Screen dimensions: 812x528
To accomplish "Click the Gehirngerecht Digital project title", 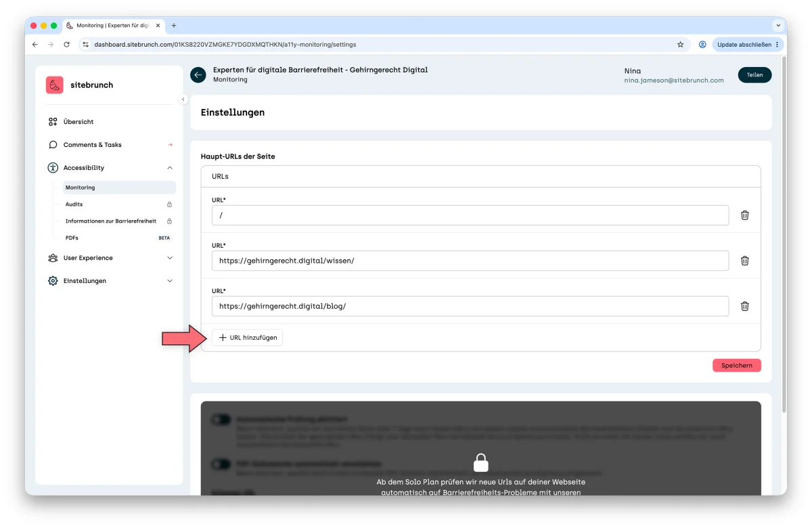I will coord(320,70).
